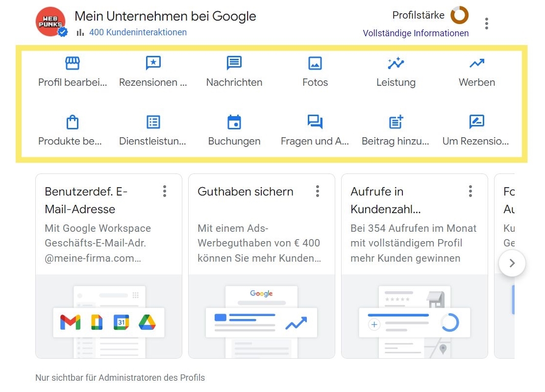Screen dimensions: 545x392
Task: Open the Fotos image icon
Action: tap(315, 63)
